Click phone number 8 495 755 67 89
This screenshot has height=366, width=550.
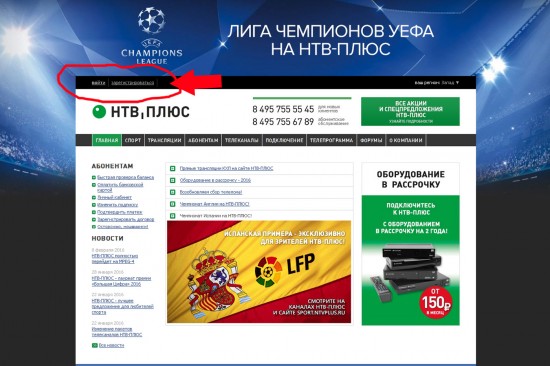point(283,122)
